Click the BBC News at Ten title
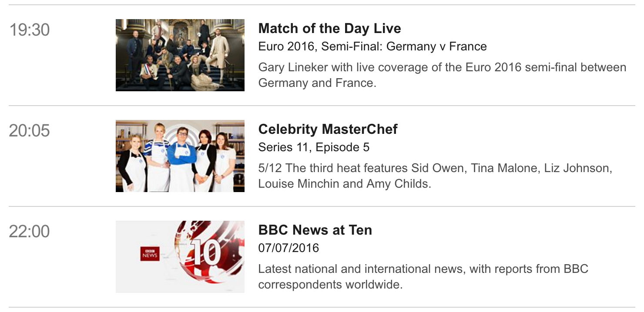This screenshot has width=644, height=312. click(x=315, y=230)
